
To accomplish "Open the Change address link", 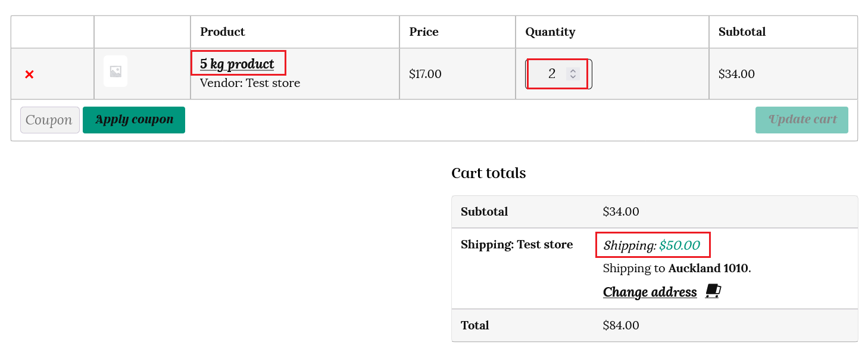I will [650, 292].
